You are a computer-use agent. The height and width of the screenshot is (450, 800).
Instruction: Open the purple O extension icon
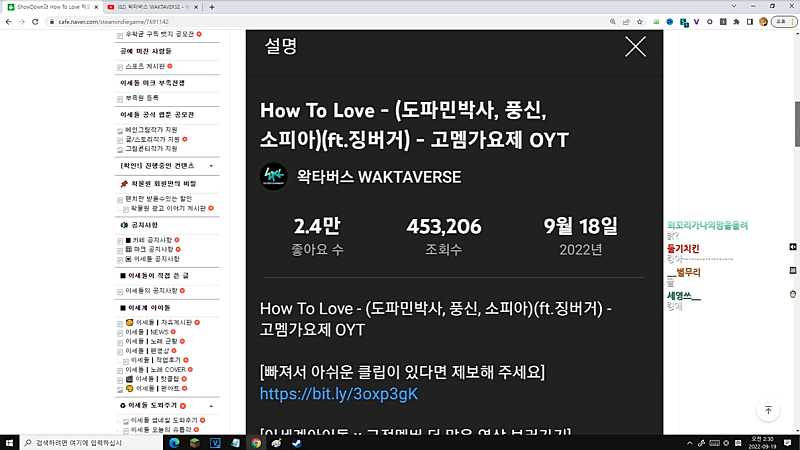[x=710, y=22]
